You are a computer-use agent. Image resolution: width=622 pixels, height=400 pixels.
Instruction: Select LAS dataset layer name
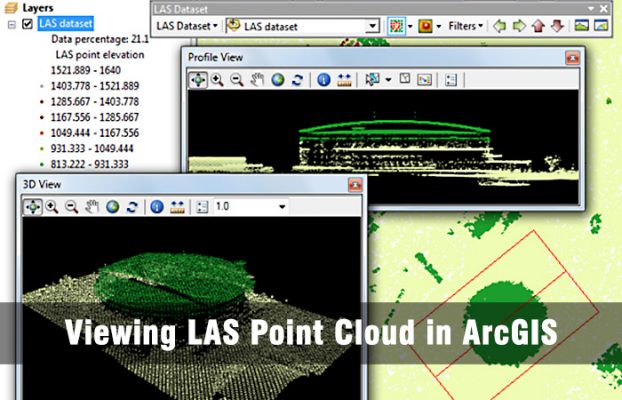66,23
